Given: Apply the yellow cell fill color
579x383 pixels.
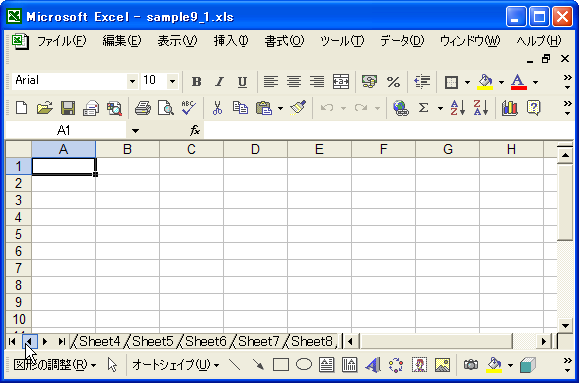Looking at the screenshot, I should point(485,82).
